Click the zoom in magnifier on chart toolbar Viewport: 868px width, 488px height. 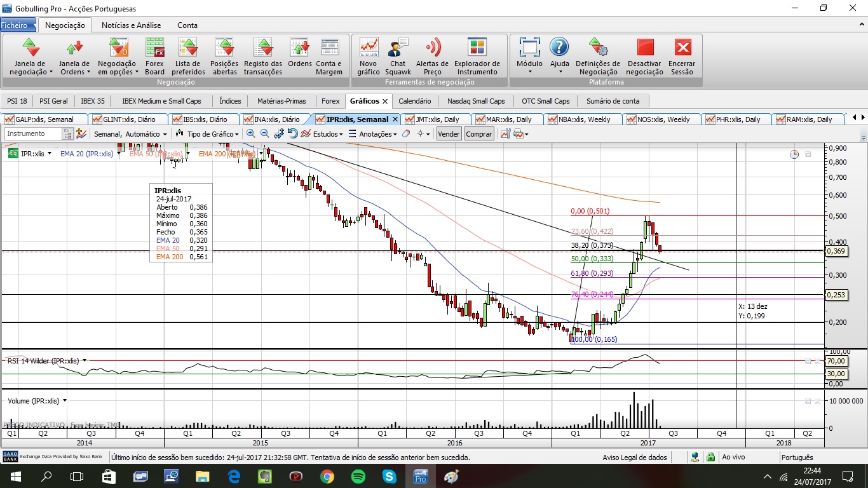tap(251, 134)
